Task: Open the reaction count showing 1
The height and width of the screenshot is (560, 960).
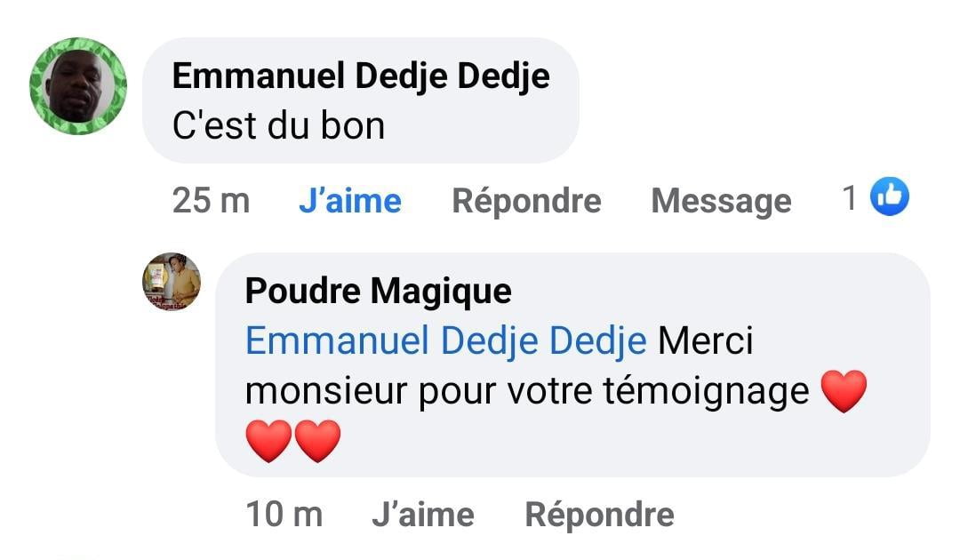Action: click(x=851, y=198)
